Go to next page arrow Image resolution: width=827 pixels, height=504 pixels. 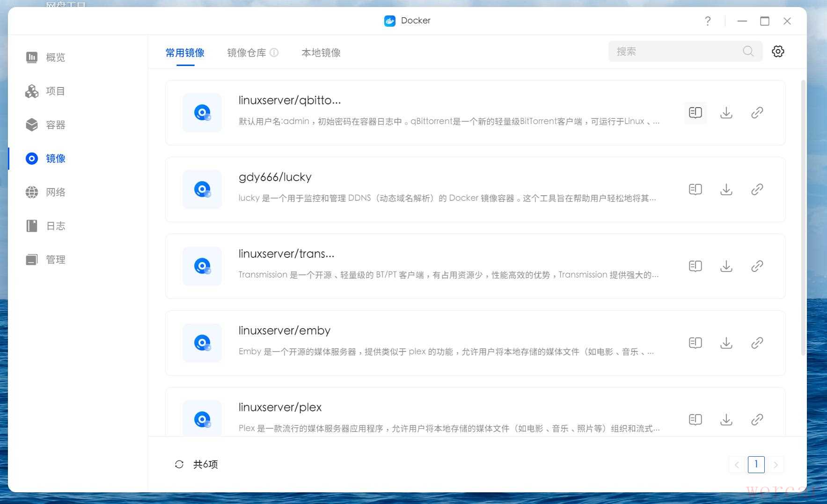point(776,465)
